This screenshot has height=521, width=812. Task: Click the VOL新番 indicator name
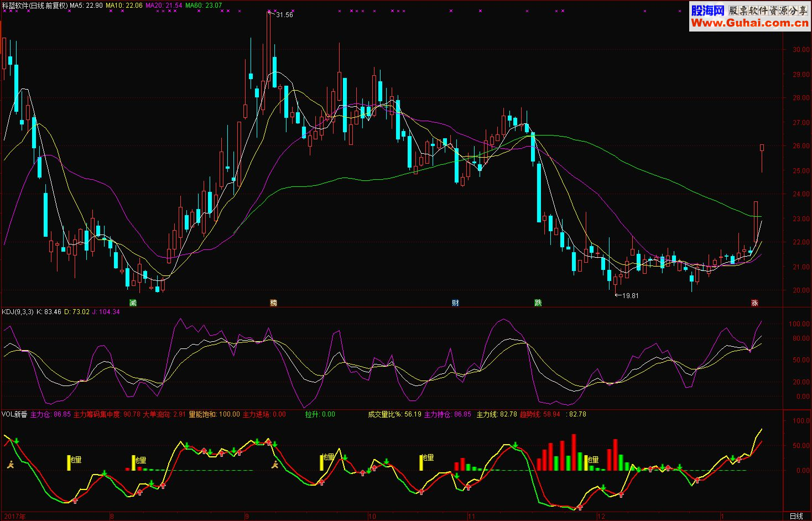(14, 414)
